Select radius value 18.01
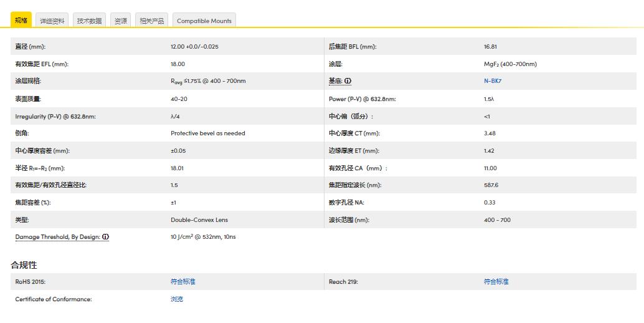644x323 pixels. pos(178,168)
